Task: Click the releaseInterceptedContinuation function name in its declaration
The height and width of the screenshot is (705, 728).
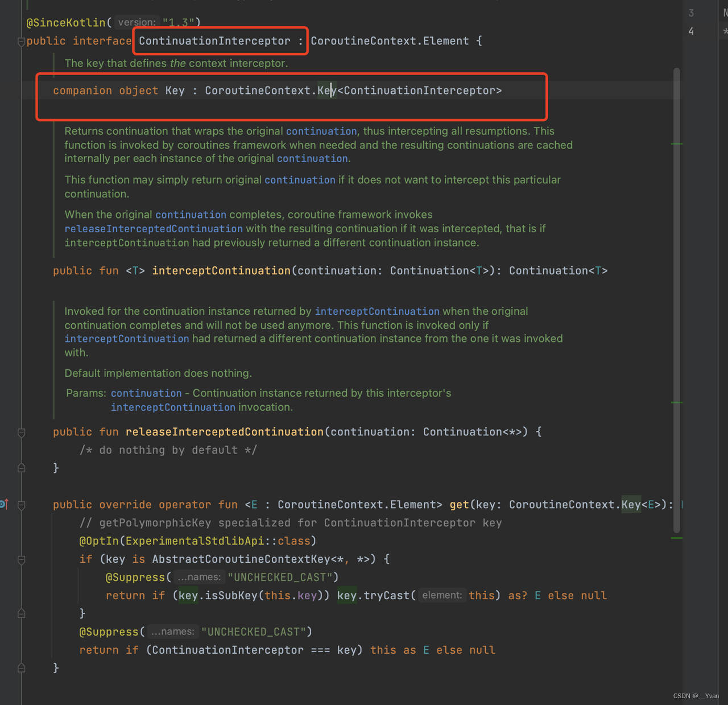Action: [225, 432]
